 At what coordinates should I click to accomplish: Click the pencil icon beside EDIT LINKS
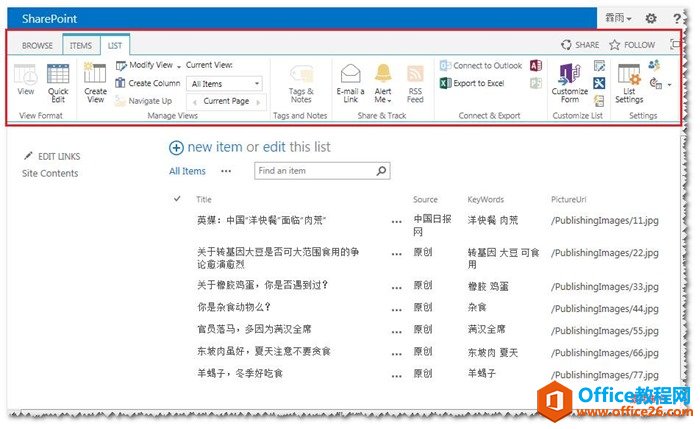[x=28, y=155]
